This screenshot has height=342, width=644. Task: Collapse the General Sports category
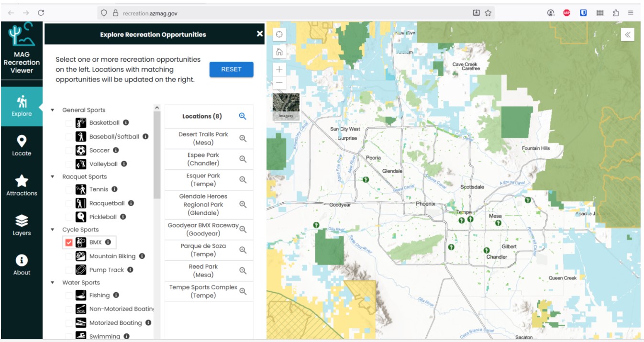(x=53, y=110)
